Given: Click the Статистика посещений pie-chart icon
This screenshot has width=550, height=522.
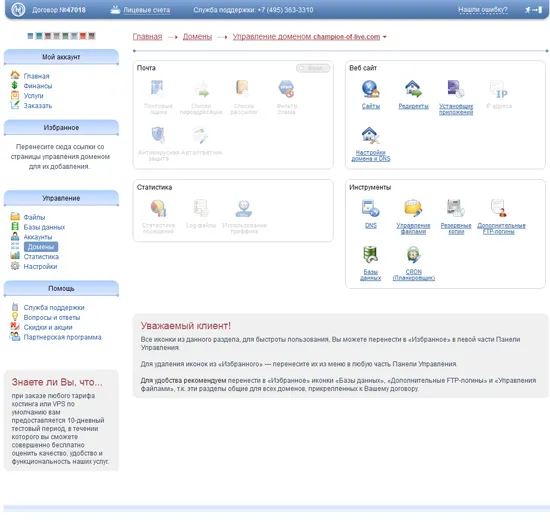Looking at the screenshot, I should point(158,208).
